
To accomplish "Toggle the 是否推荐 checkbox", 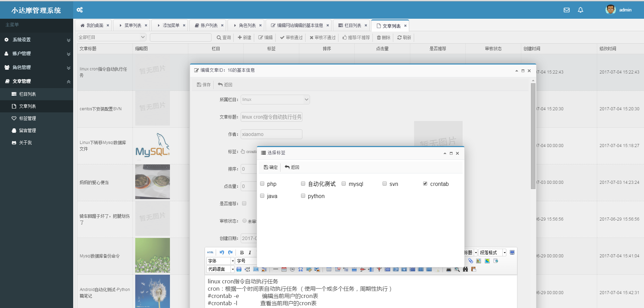I will 244,203.
